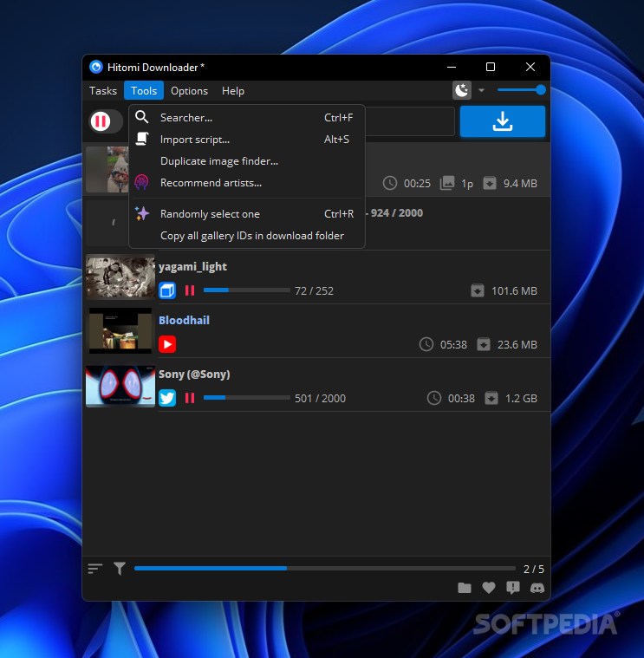Click the clock icon next to 00:25

pos(390,183)
